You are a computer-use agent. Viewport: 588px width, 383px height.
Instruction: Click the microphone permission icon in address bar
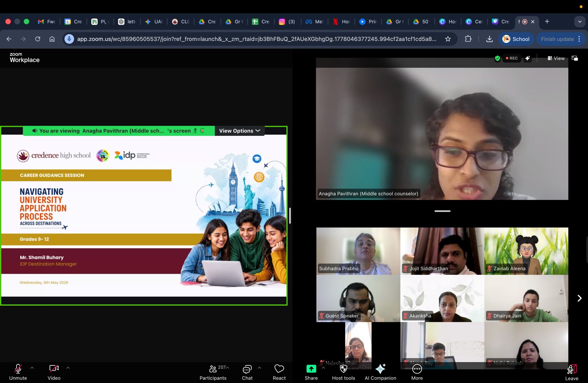69,39
